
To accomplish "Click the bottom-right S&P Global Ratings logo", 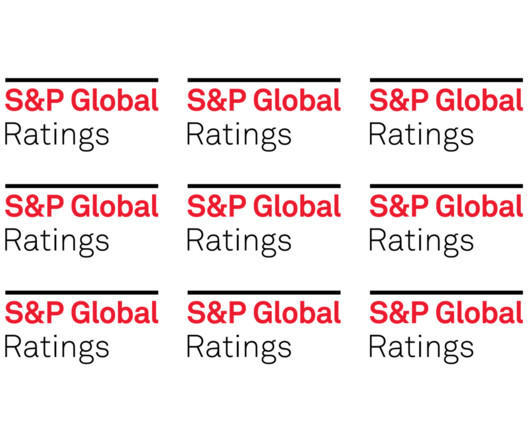I will (x=446, y=327).
